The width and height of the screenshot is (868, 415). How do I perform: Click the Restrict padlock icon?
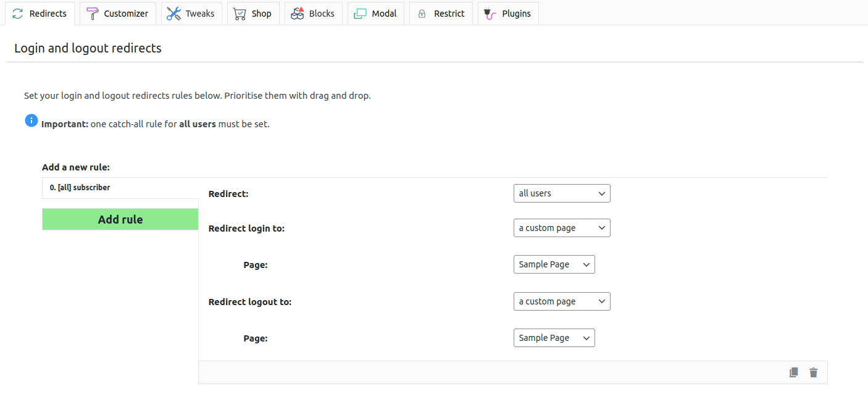click(422, 14)
